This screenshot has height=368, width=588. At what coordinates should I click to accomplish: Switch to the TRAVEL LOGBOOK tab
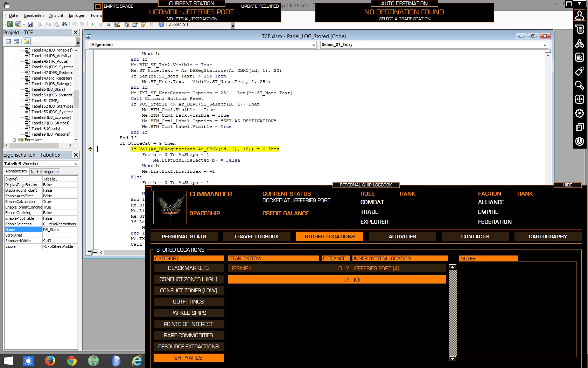click(x=257, y=237)
